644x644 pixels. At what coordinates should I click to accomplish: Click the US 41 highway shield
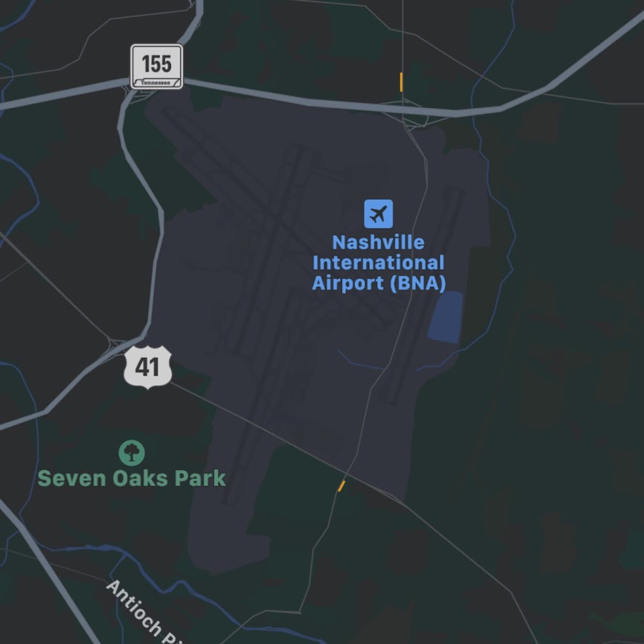point(147,367)
